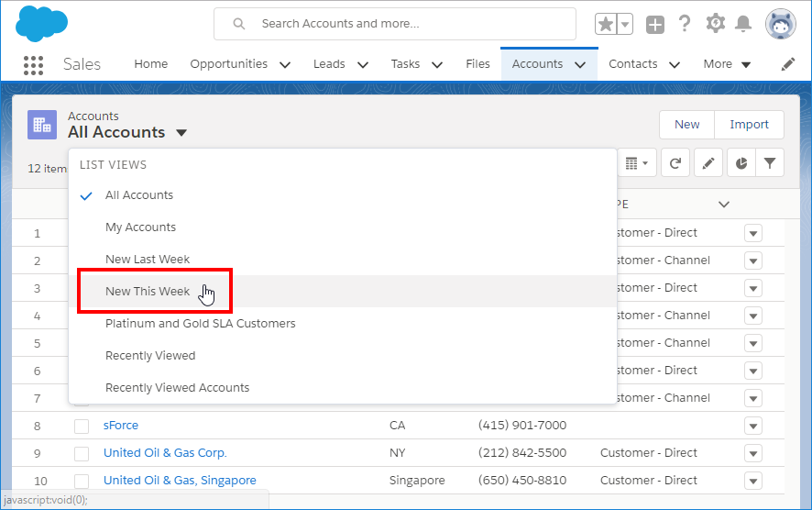Viewport: 812px width, 510px height.
Task: Open the More navigation dropdown
Action: tap(727, 64)
